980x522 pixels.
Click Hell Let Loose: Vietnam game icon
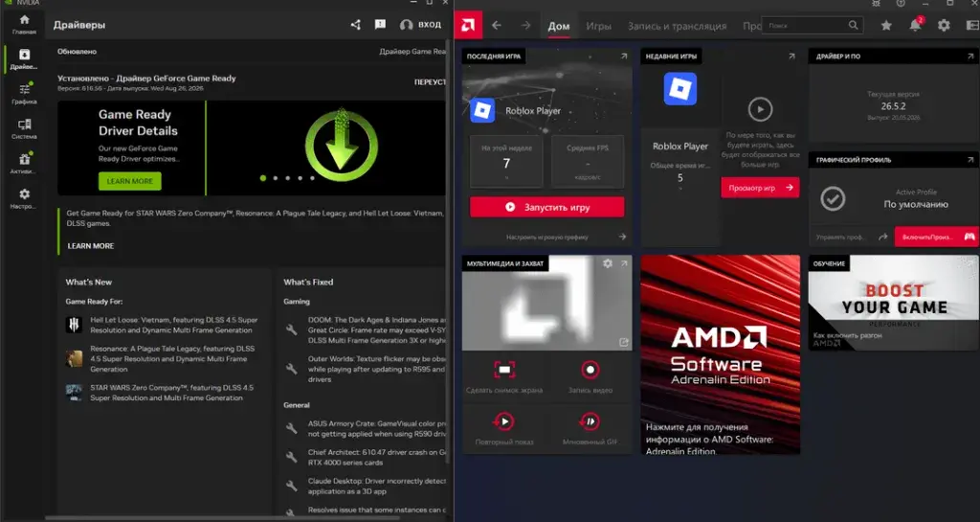(74, 325)
